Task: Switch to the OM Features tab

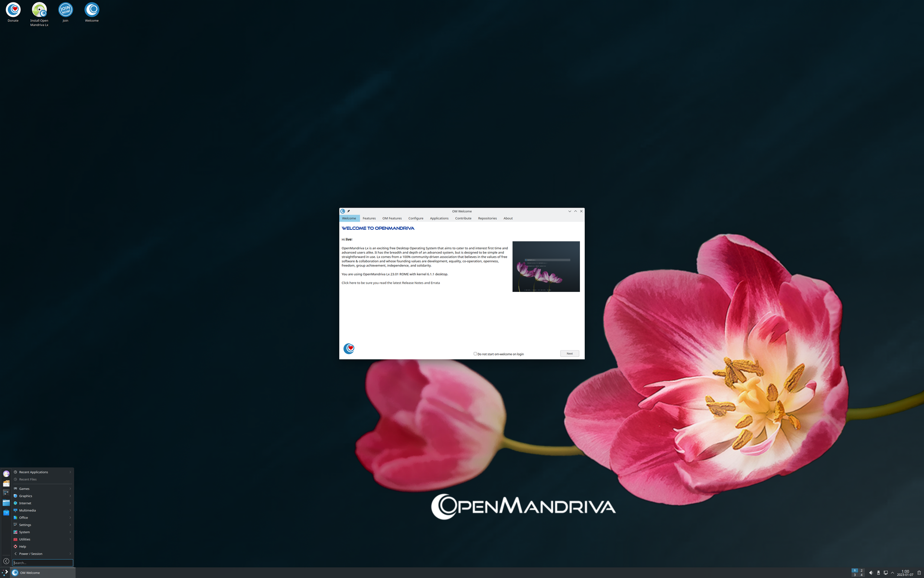Action: tap(392, 218)
